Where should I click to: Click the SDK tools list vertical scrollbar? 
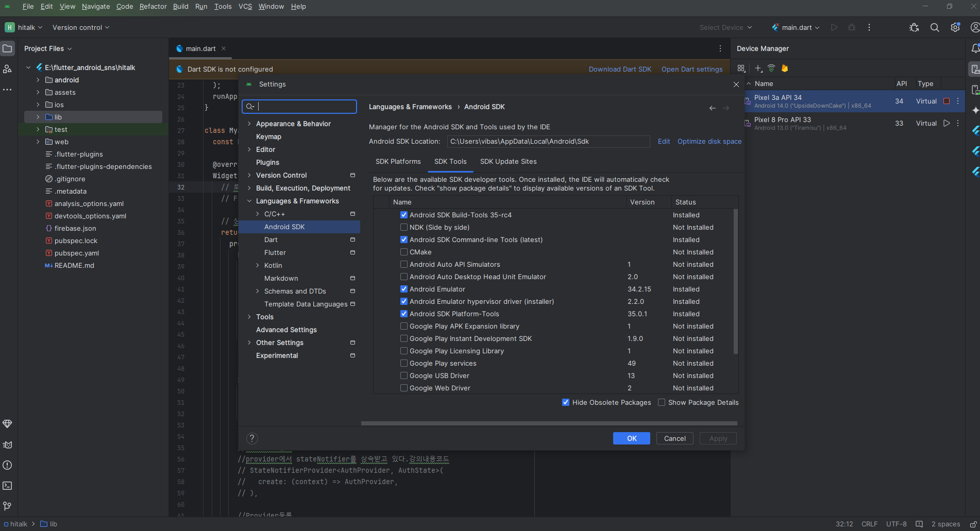(735, 281)
